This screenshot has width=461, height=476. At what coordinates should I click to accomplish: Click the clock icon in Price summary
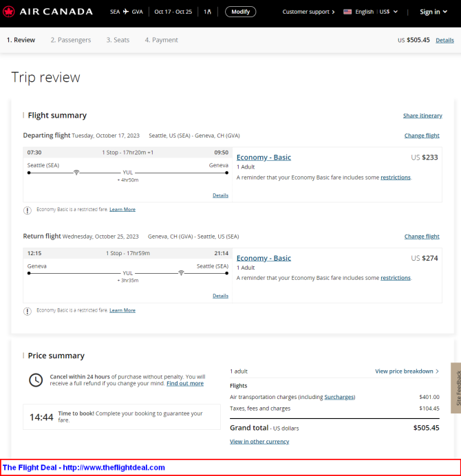tap(36, 380)
